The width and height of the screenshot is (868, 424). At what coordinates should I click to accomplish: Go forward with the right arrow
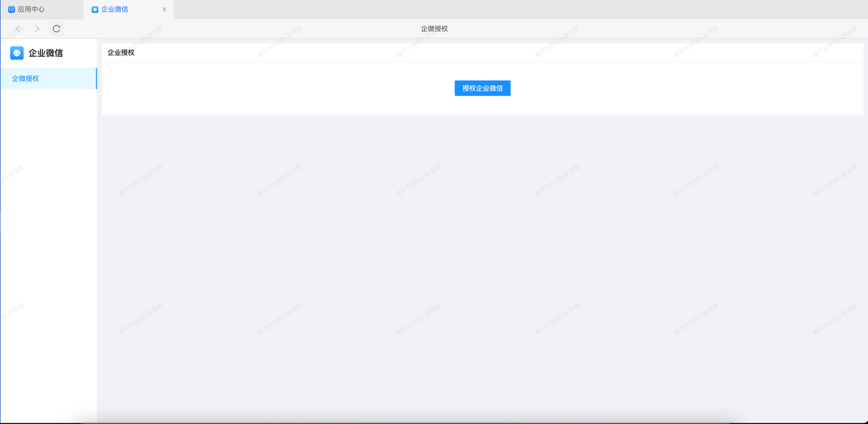click(37, 29)
